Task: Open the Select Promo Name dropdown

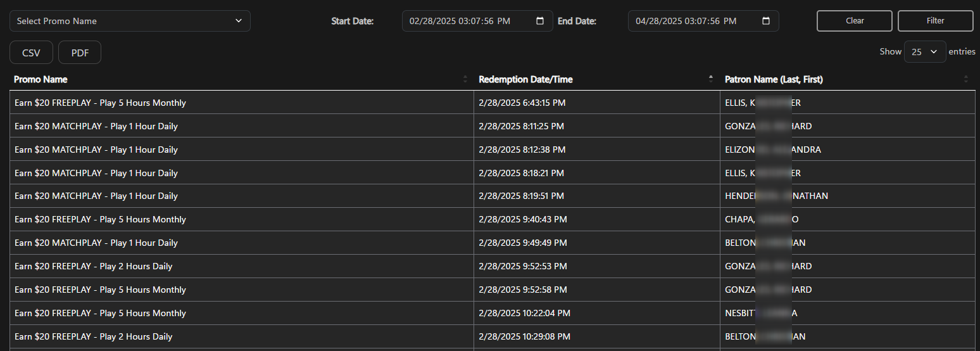Action: point(130,21)
